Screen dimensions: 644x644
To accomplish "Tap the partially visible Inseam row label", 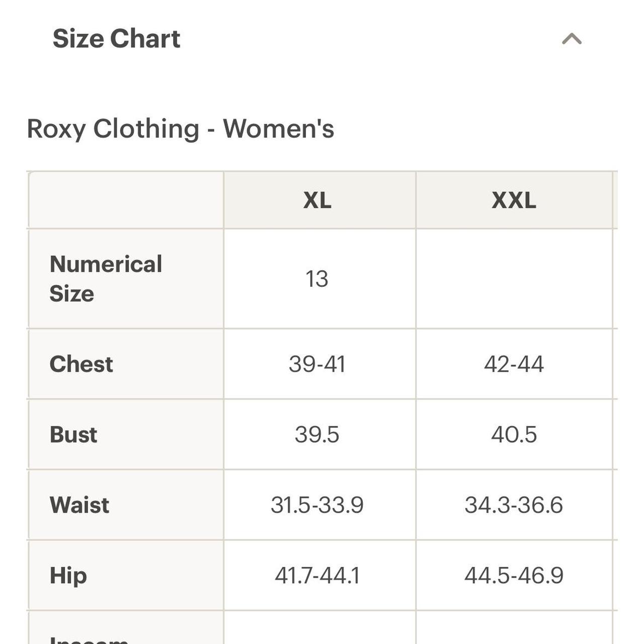I will (90, 639).
